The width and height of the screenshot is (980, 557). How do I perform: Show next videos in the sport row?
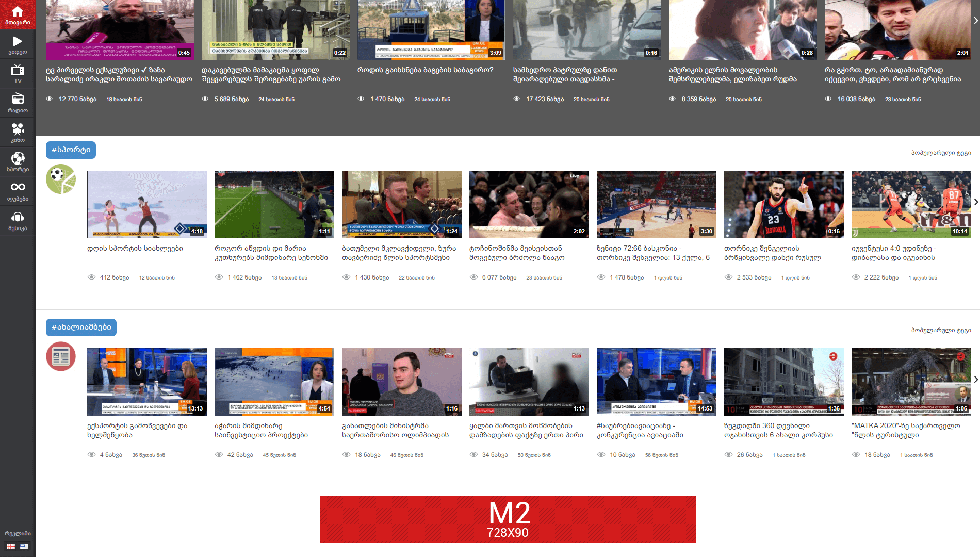click(975, 202)
